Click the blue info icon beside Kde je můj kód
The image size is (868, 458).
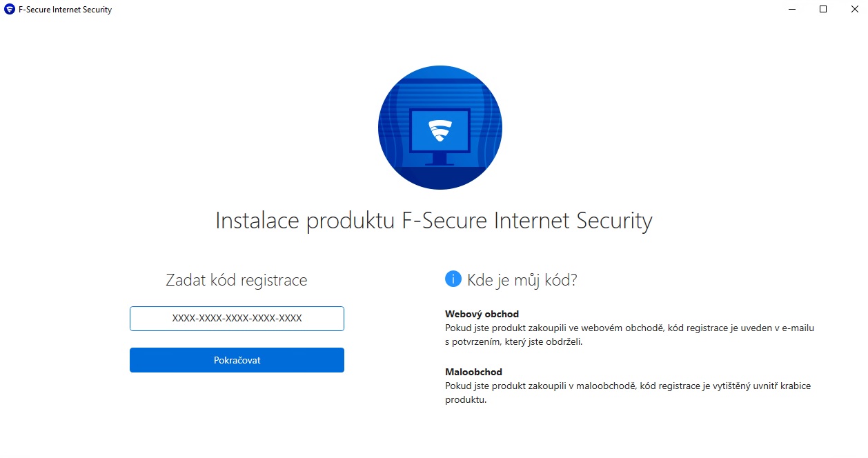453,279
